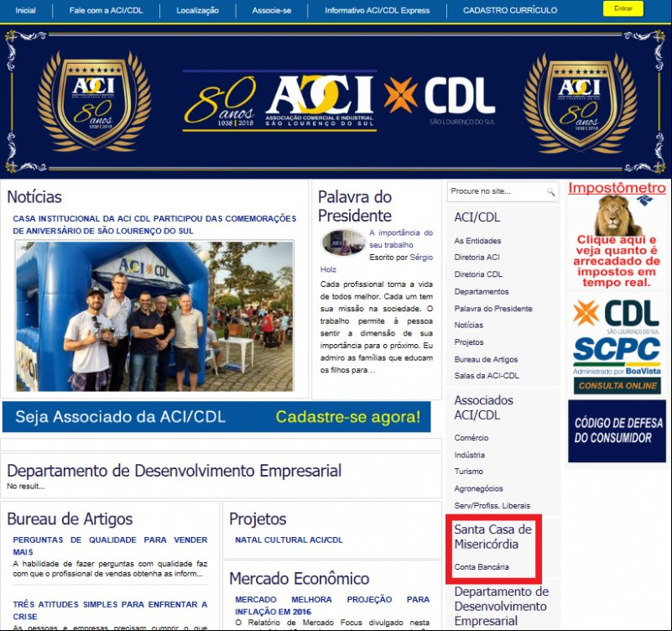
Task: Open the Código de Defesa do Consumidor banner
Action: pyautogui.click(x=617, y=430)
